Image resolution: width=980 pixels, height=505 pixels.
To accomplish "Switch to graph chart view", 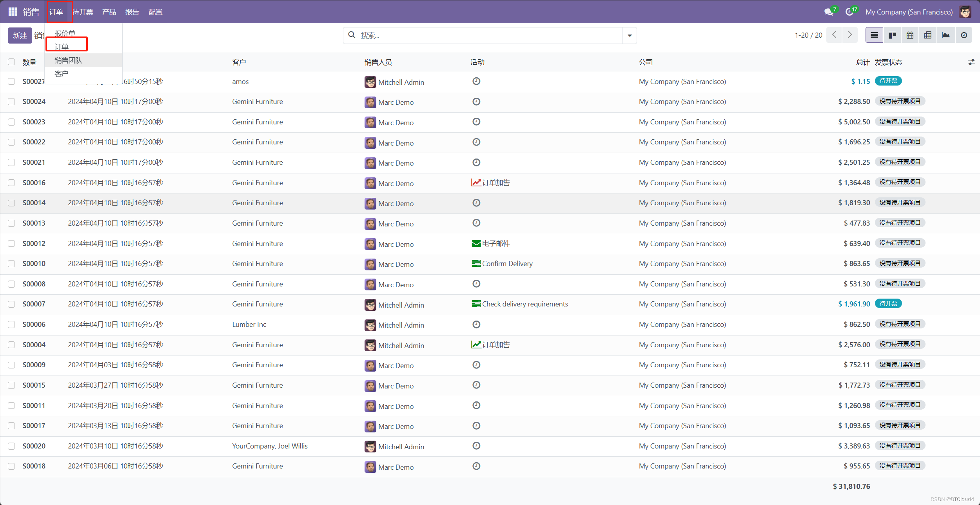I will (x=946, y=35).
